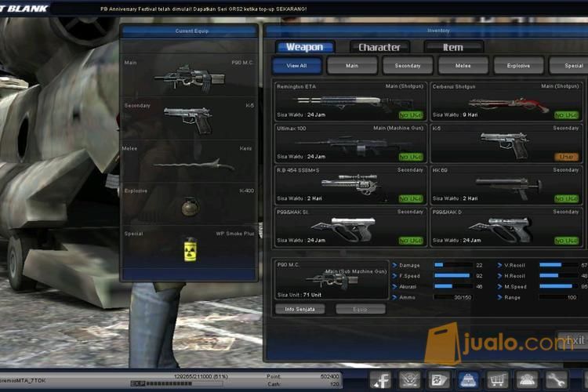Switch to the Weapon tab
Image resolution: width=588 pixels, height=392 pixels.
point(304,47)
